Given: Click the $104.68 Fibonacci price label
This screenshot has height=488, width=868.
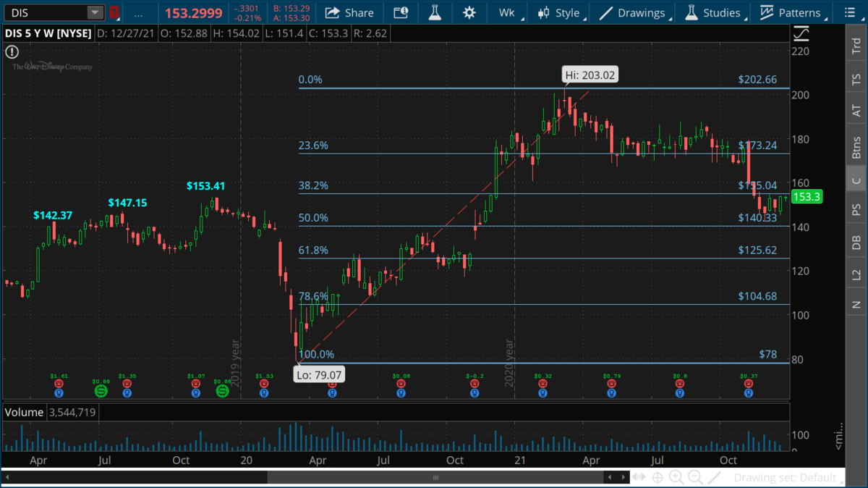Looking at the screenshot, I should point(757,296).
